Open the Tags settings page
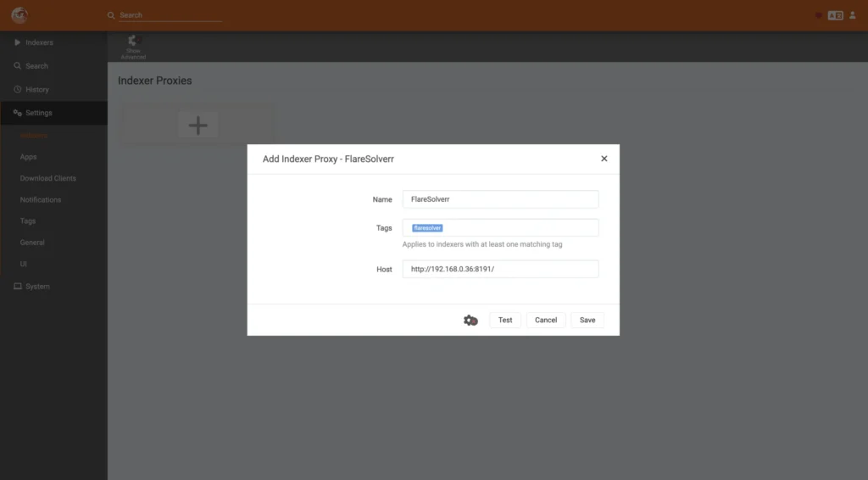The width and height of the screenshot is (868, 480). 28,220
